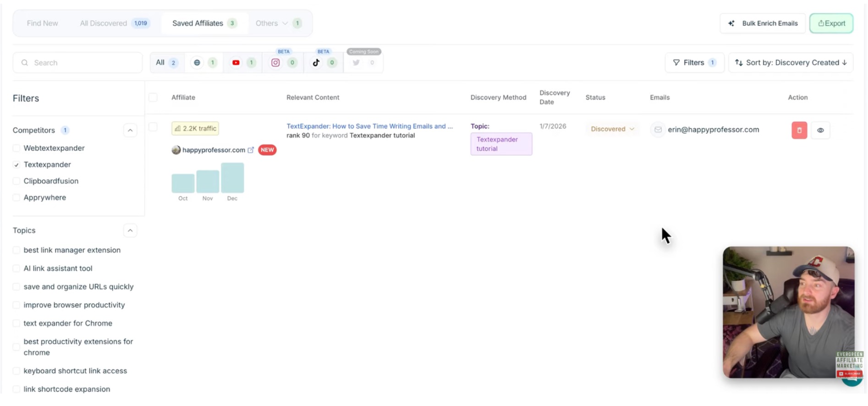Open happyprofessor.com external link icon
Viewport: 868px width, 406px height.
[x=251, y=150]
